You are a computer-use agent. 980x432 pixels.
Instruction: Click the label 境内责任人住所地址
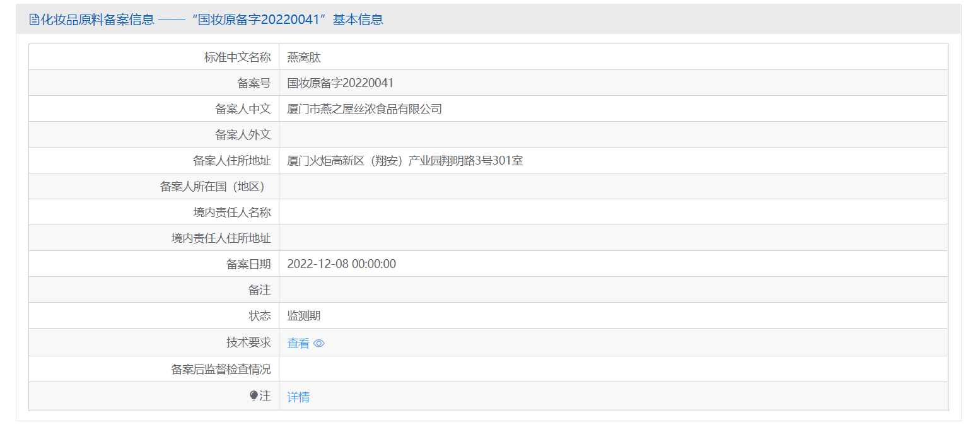[221, 238]
